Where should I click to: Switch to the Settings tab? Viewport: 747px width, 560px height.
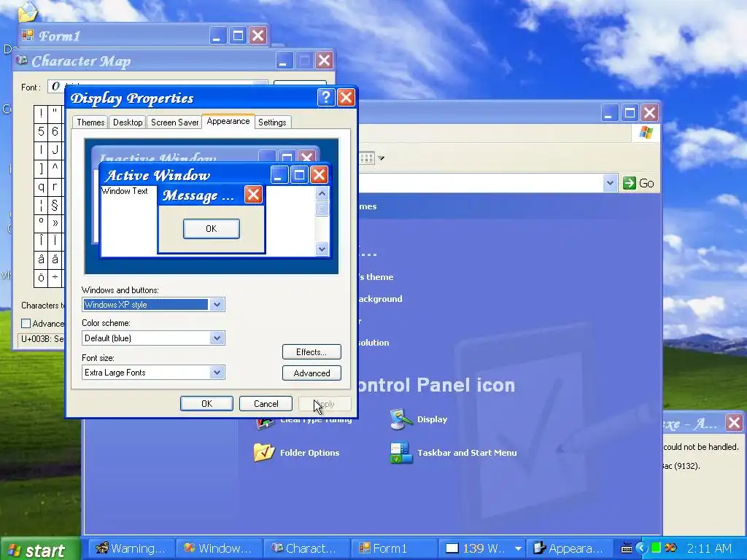272,122
